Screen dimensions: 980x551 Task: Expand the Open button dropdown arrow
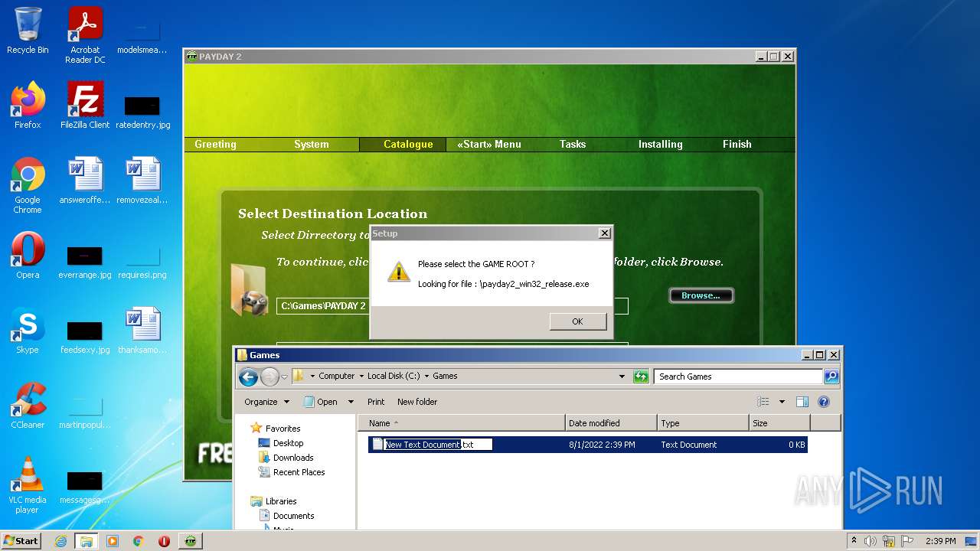click(x=351, y=402)
